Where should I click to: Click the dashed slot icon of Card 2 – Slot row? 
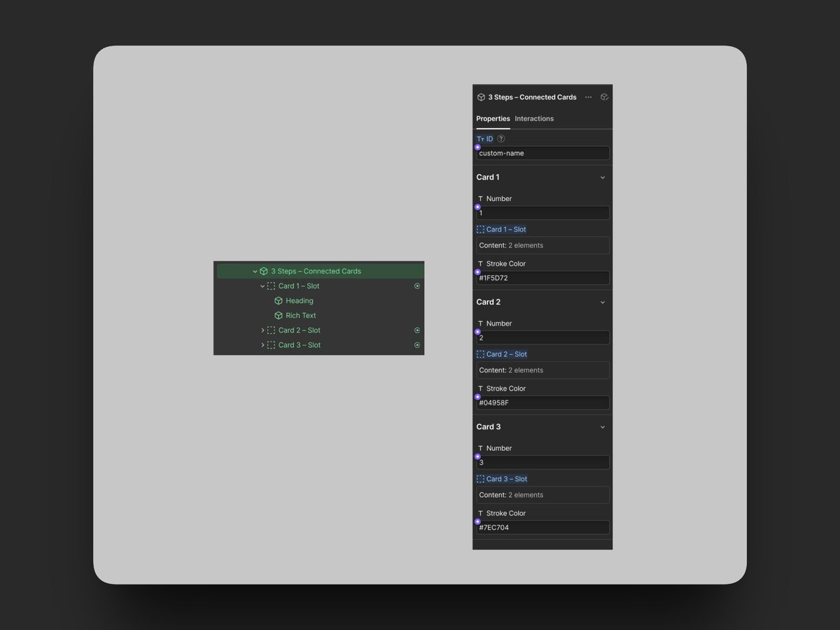pos(271,330)
